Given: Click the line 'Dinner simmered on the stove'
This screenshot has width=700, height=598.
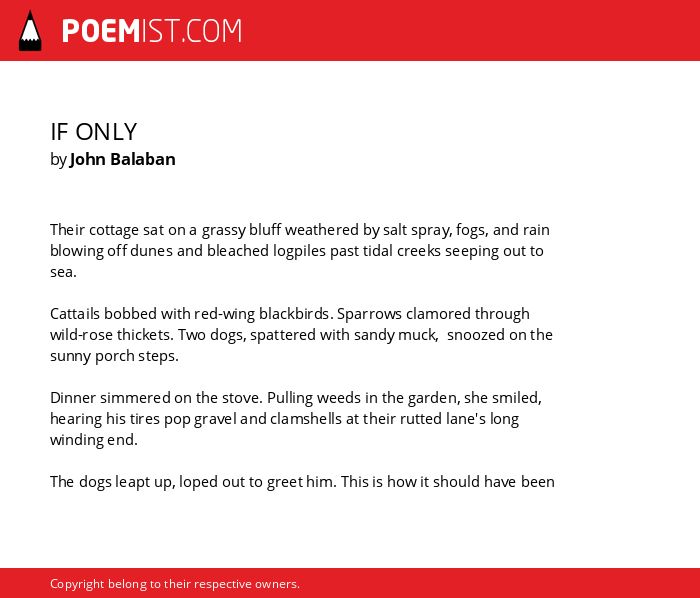Looking at the screenshot, I should point(296,398).
